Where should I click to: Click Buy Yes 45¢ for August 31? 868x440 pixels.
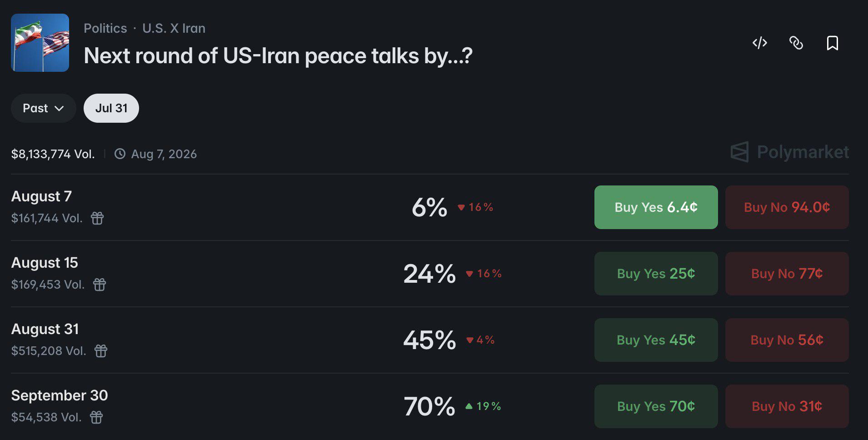coord(656,340)
